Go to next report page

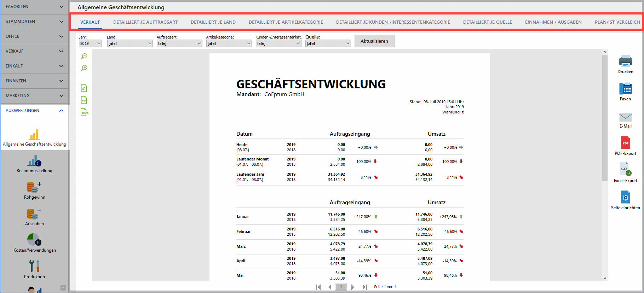[352, 287]
